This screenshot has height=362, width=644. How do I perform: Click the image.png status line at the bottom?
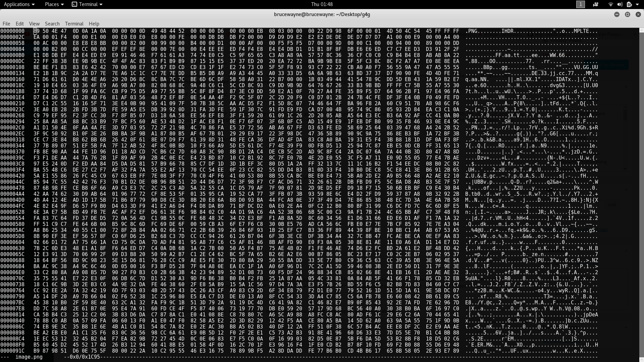click(29, 357)
